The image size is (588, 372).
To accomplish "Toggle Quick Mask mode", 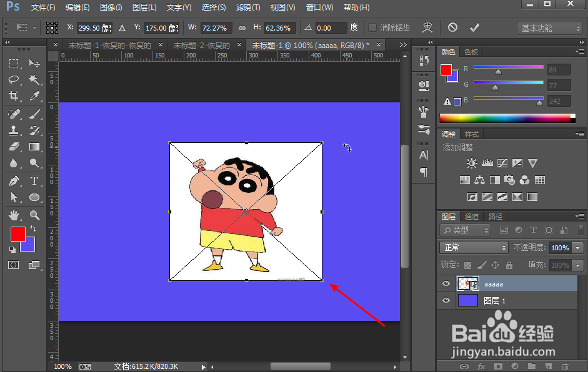I will point(14,265).
